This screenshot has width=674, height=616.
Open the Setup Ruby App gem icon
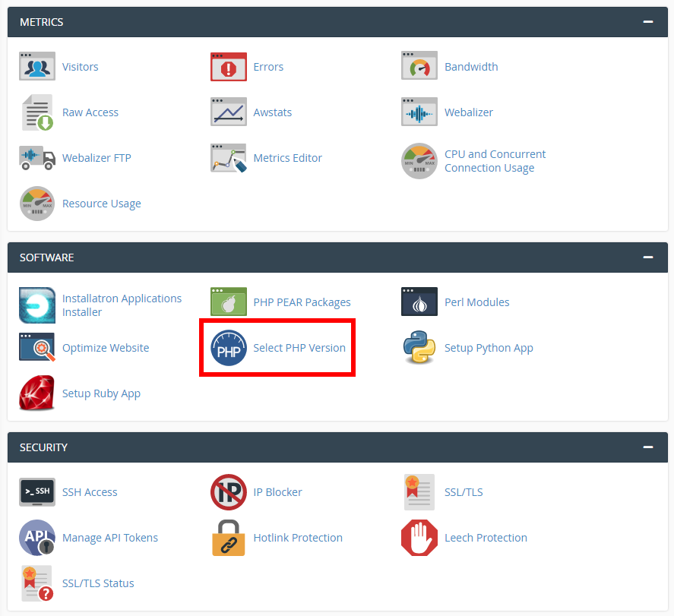coord(36,393)
